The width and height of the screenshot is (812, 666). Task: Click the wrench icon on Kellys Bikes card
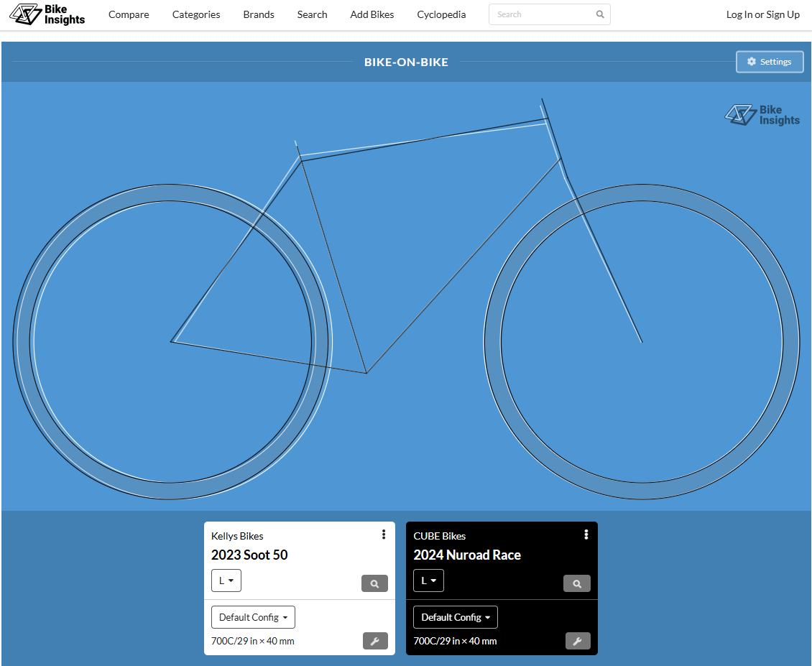375,641
